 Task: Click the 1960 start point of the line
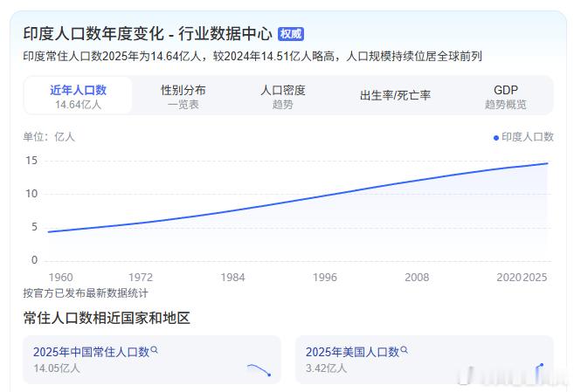pyautogui.click(x=49, y=232)
